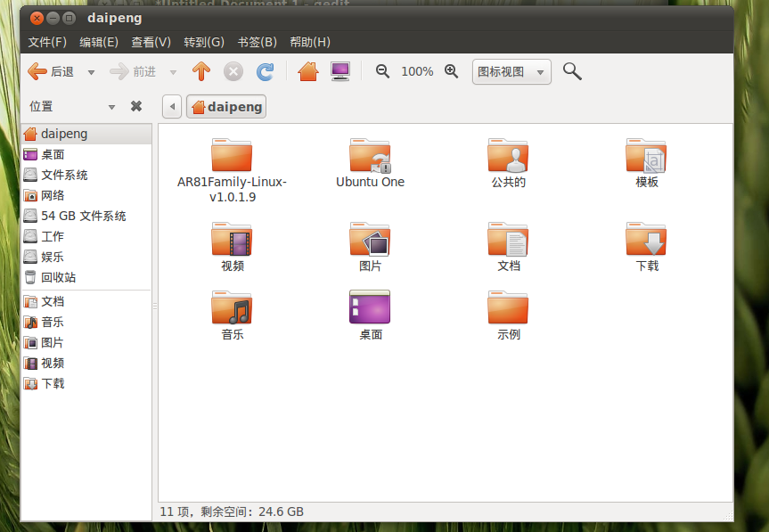Open 音乐 bookmark in sidebar
Viewport: 769px width, 532px height.
tap(86, 323)
